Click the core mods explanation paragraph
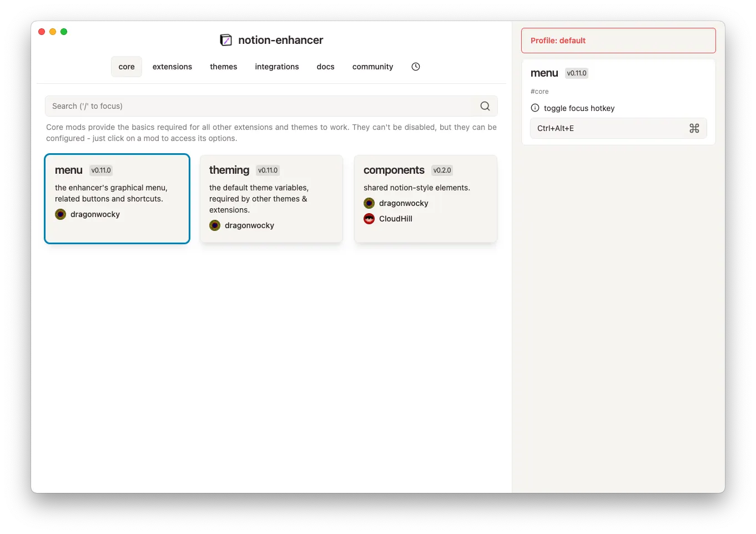Viewport: 756px width, 534px height. tap(271, 133)
